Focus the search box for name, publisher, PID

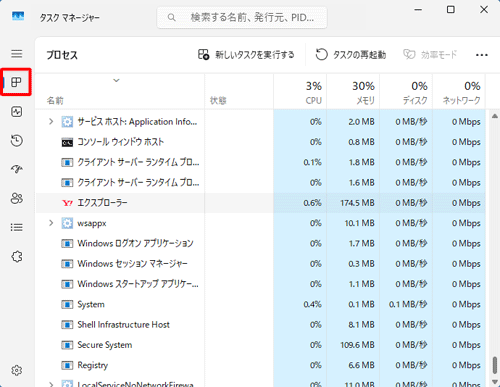(242, 17)
